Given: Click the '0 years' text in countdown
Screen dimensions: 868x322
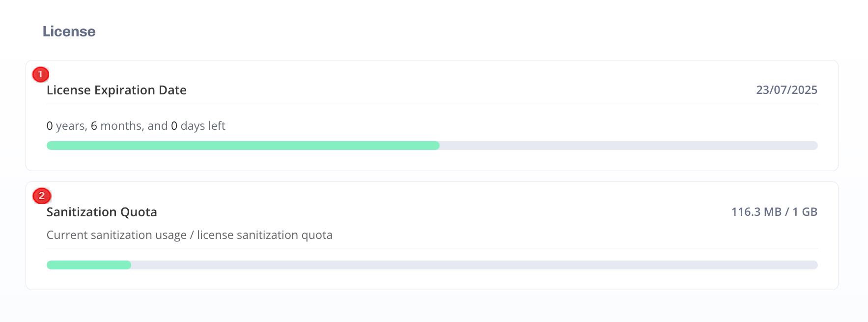Looking at the screenshot, I should click(66, 126).
